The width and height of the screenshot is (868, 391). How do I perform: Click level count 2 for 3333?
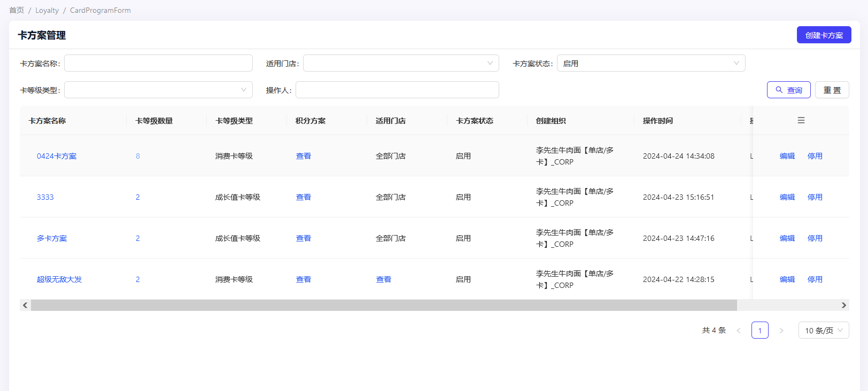click(138, 197)
